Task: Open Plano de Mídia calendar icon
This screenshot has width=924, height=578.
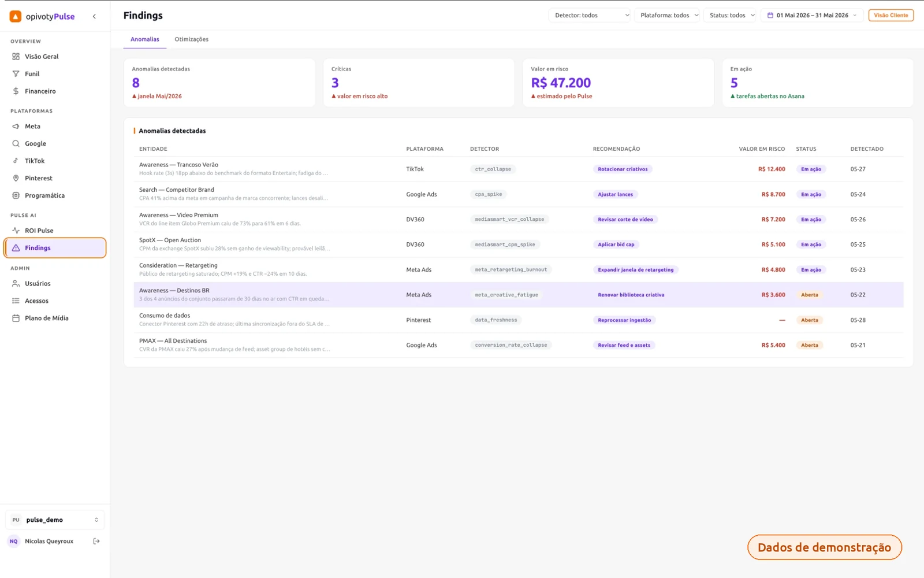Action: (16, 318)
